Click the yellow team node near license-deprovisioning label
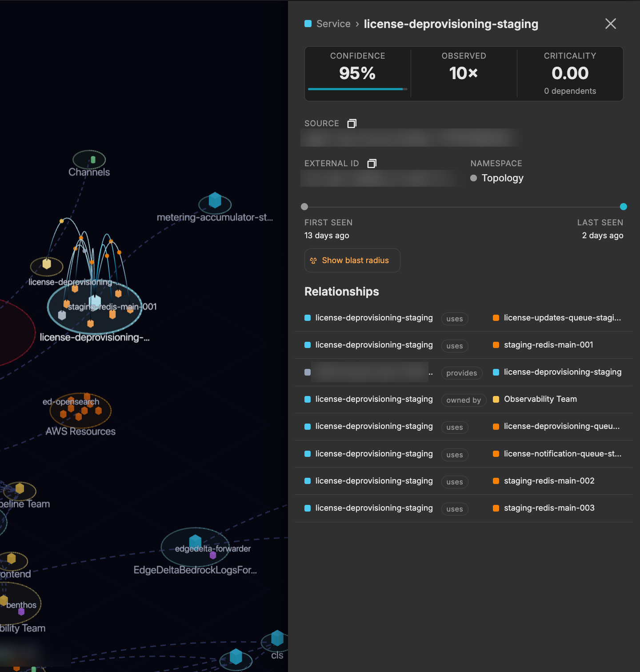The height and width of the screenshot is (672, 640). pyautogui.click(x=47, y=264)
